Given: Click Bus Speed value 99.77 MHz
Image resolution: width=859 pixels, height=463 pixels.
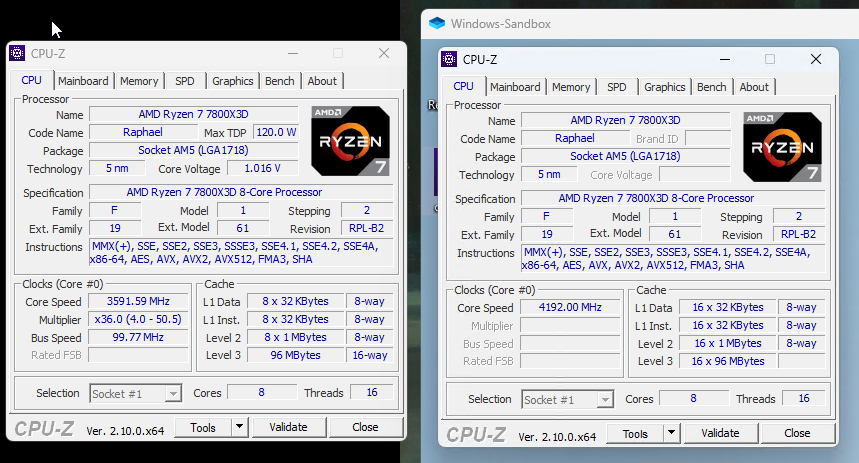Looking at the screenshot, I should tap(138, 338).
